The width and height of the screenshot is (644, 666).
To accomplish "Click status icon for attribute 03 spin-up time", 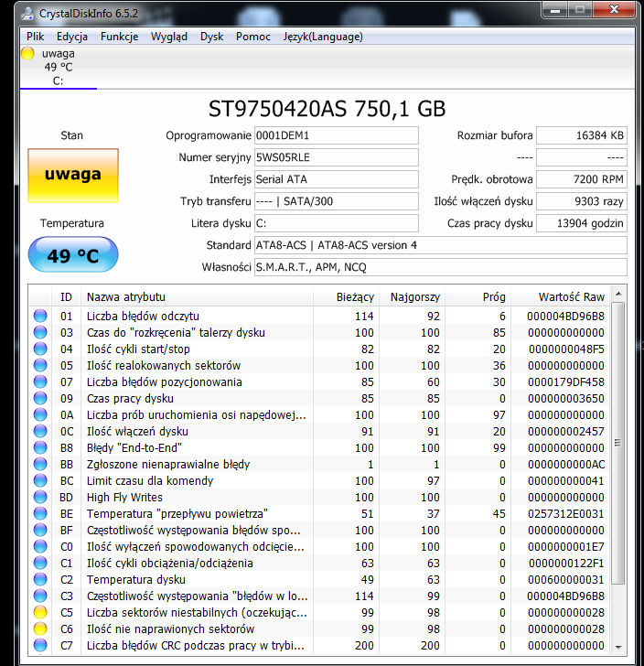I will [x=40, y=333].
